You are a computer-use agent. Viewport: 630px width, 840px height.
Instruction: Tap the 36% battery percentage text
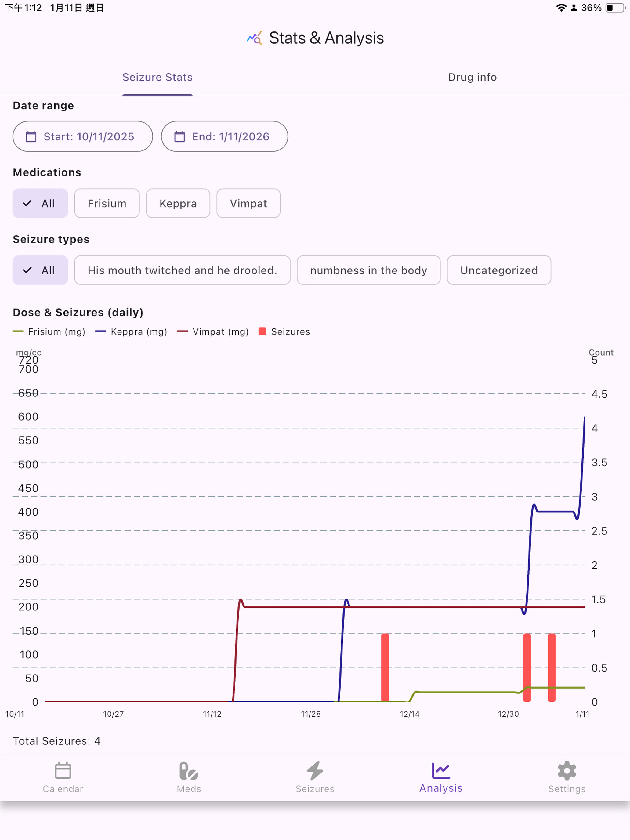(x=591, y=8)
